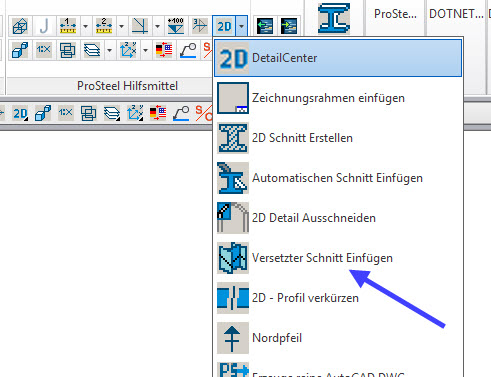
Task: Click the 3D wireframe box icon in ribbon
Action: click(20, 26)
